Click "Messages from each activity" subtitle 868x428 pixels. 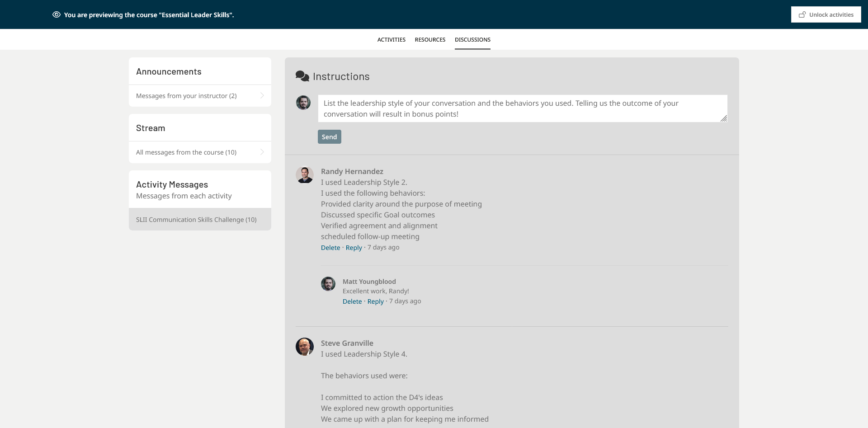click(184, 196)
